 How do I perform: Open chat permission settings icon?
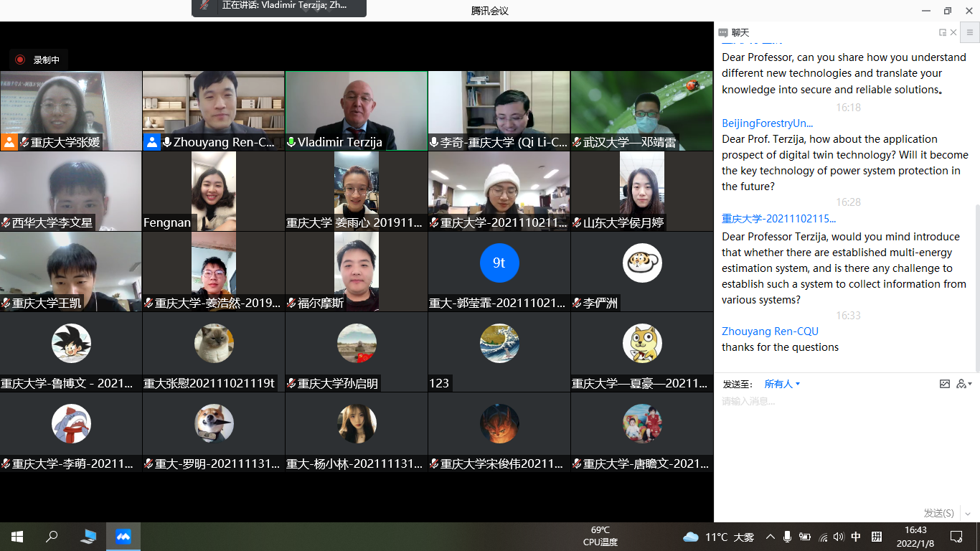(x=963, y=384)
